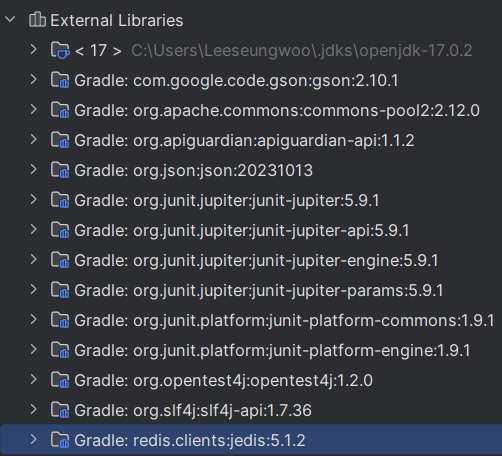Expand the apiguardian-api:1.1.2 node
This screenshot has width=502, height=456.
[x=33, y=140]
